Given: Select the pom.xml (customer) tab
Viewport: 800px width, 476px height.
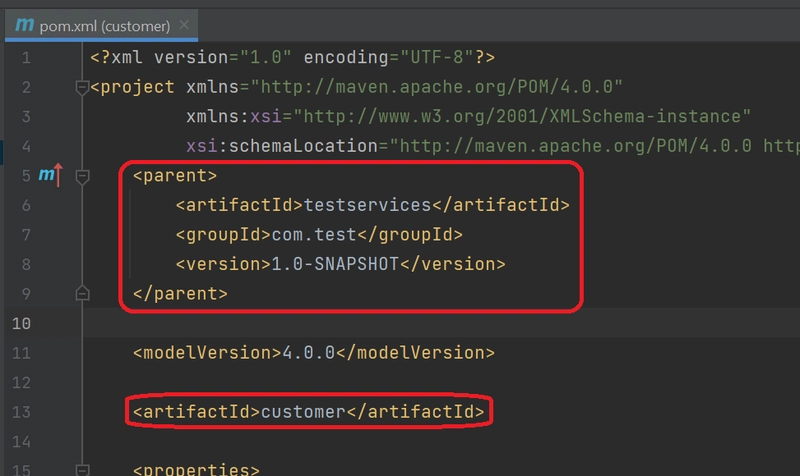Looking at the screenshot, I should pyautogui.click(x=101, y=26).
